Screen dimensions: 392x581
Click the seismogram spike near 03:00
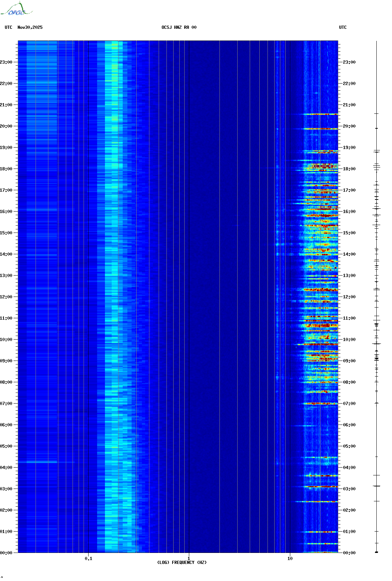pos(376,486)
